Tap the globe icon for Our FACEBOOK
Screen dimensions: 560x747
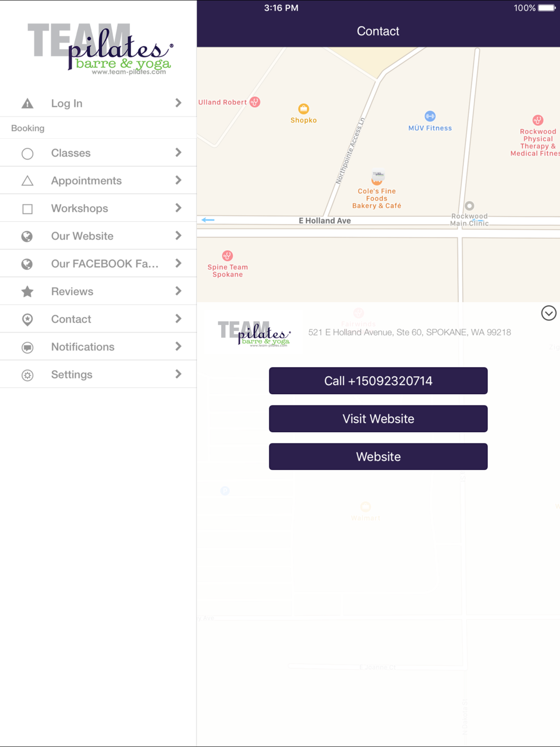(x=27, y=264)
